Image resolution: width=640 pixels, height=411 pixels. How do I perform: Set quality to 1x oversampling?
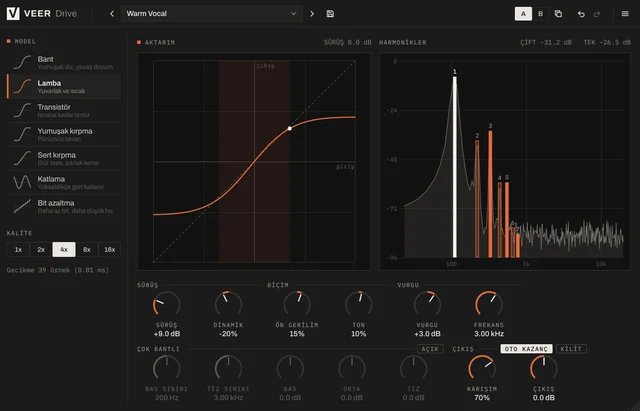[x=18, y=249]
